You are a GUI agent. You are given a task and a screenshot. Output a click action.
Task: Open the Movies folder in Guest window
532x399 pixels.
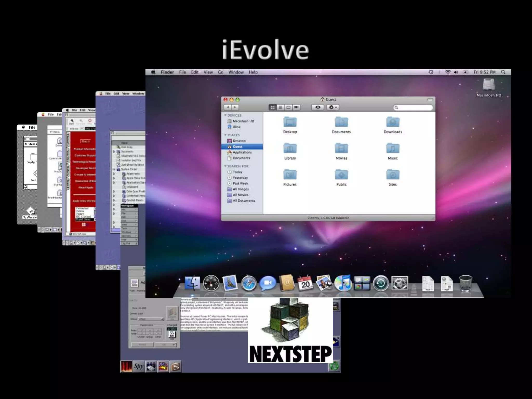pyautogui.click(x=341, y=148)
